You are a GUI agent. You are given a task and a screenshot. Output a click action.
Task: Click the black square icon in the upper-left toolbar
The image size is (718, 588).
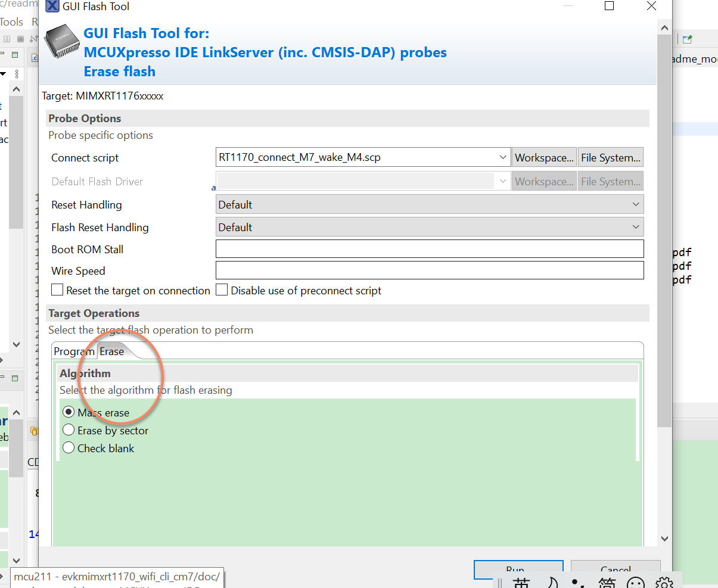[20, 39]
